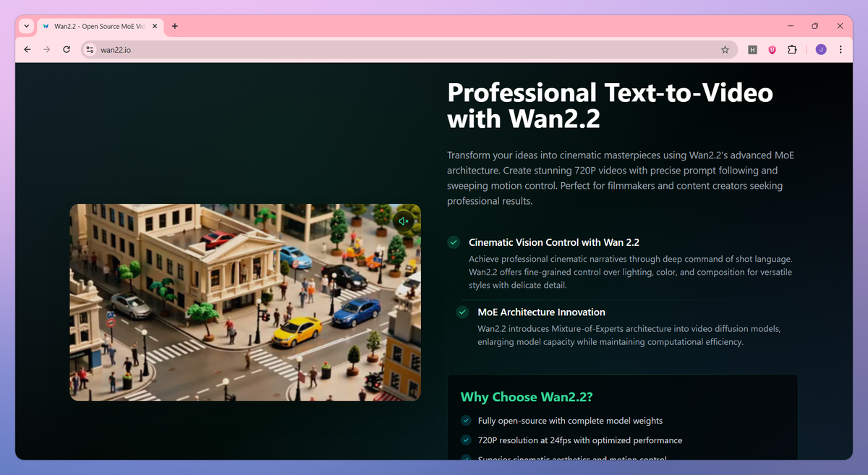This screenshot has height=475, width=868.
Task: Go back with the browser back arrow
Action: tap(27, 50)
